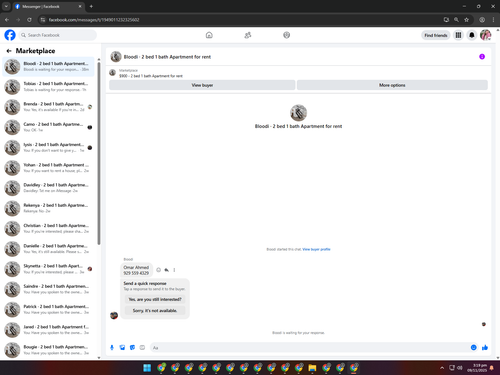Open the Friends icon in the top navigation
The width and height of the screenshot is (500, 375).
(248, 35)
